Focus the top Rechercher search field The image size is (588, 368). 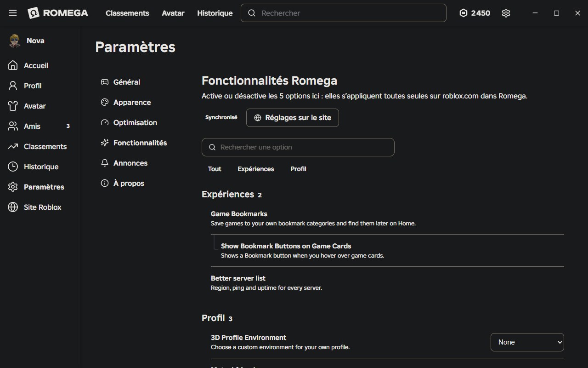[x=344, y=13]
